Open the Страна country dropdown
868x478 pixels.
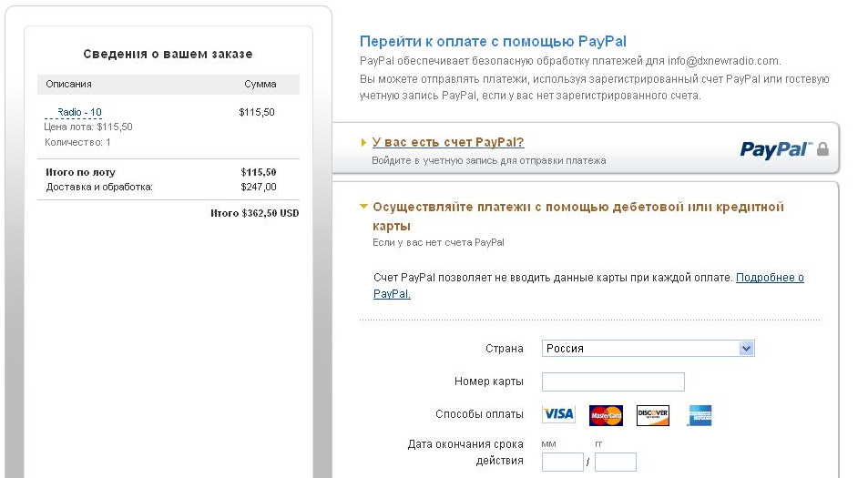648,349
